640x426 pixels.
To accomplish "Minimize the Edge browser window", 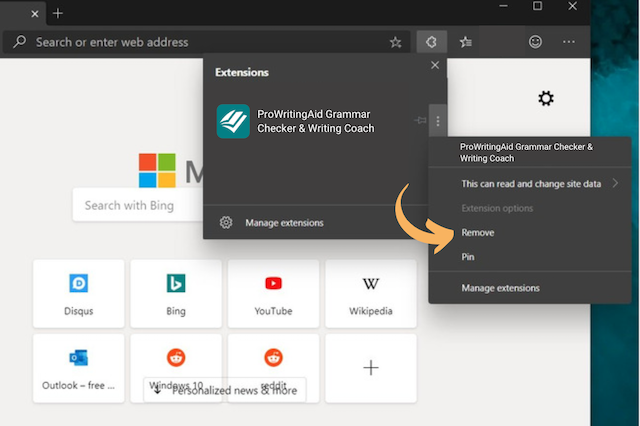I will [503, 6].
